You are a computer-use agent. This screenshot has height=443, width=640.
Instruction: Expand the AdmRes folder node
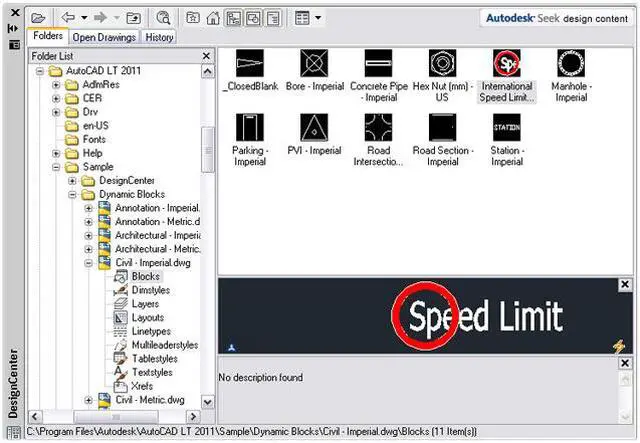[56, 86]
